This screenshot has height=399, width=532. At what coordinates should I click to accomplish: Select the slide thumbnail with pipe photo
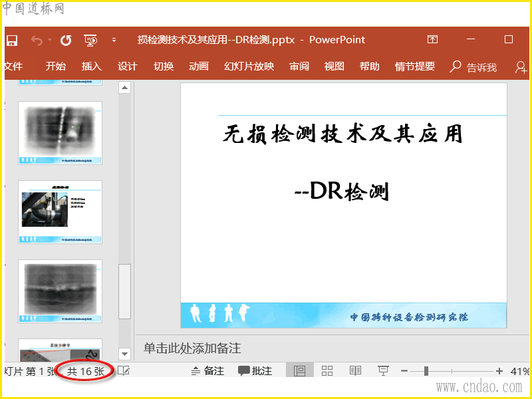click(x=60, y=212)
